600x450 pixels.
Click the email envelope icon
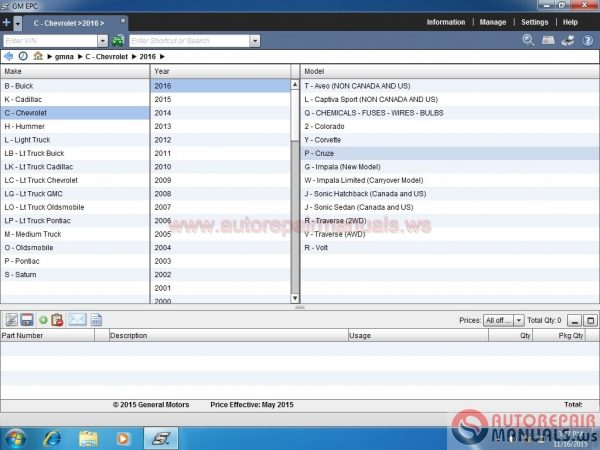tap(77, 320)
